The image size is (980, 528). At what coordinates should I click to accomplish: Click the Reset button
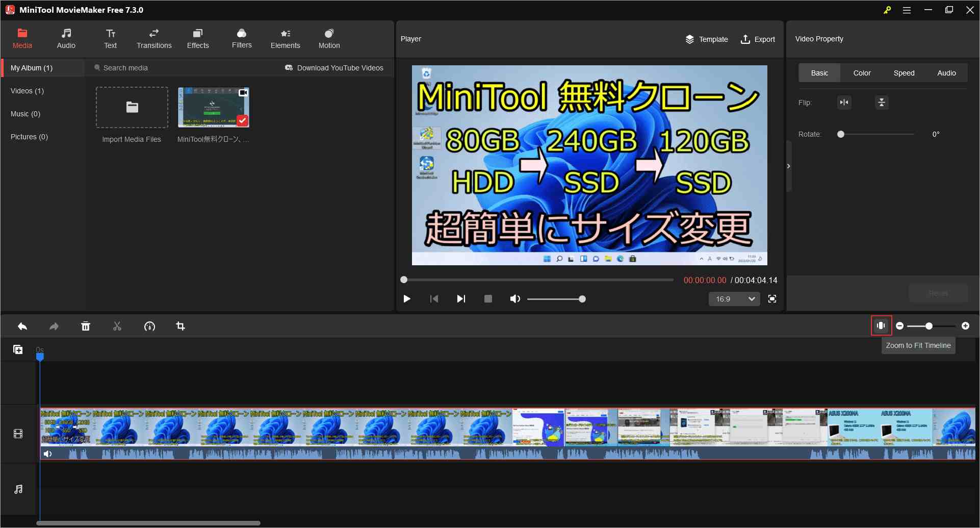pos(938,293)
